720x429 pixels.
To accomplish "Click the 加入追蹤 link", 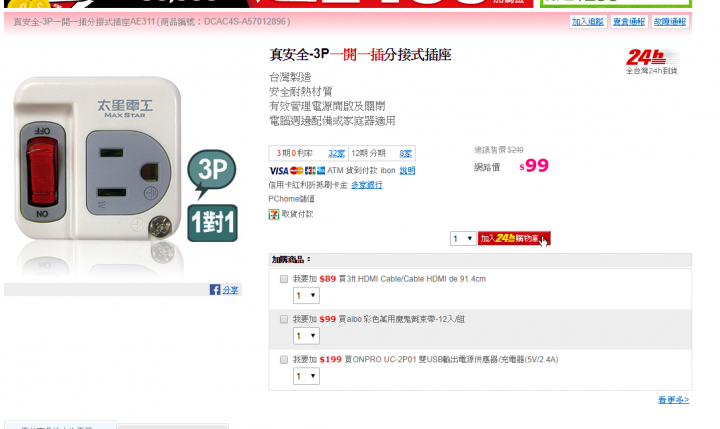I will click(x=588, y=22).
